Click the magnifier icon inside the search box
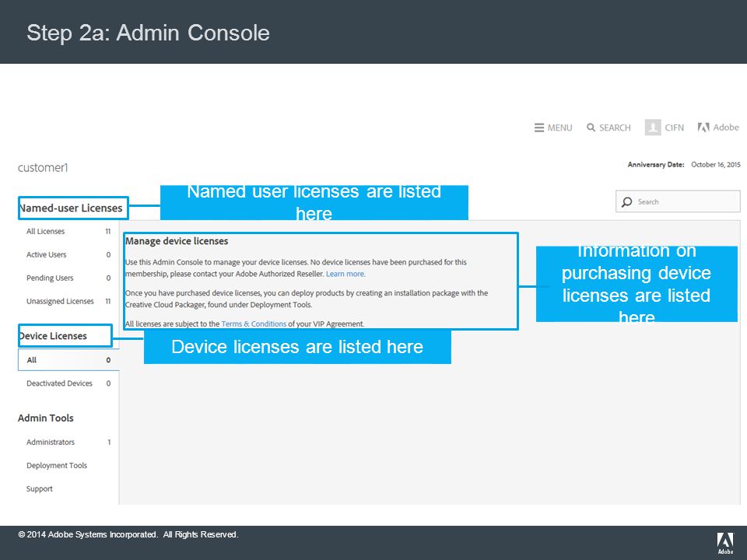Viewport: 747px width, 560px height. point(627,202)
